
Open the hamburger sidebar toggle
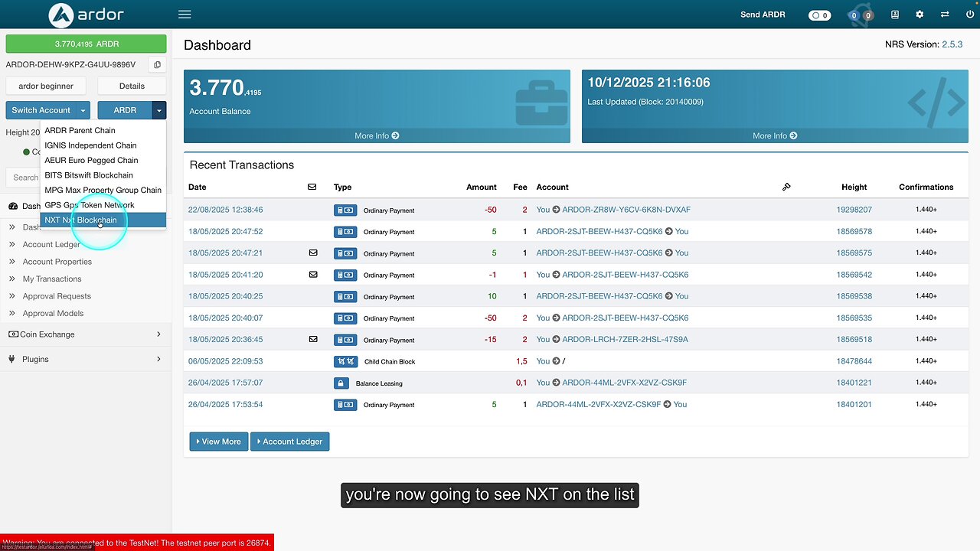click(x=185, y=15)
